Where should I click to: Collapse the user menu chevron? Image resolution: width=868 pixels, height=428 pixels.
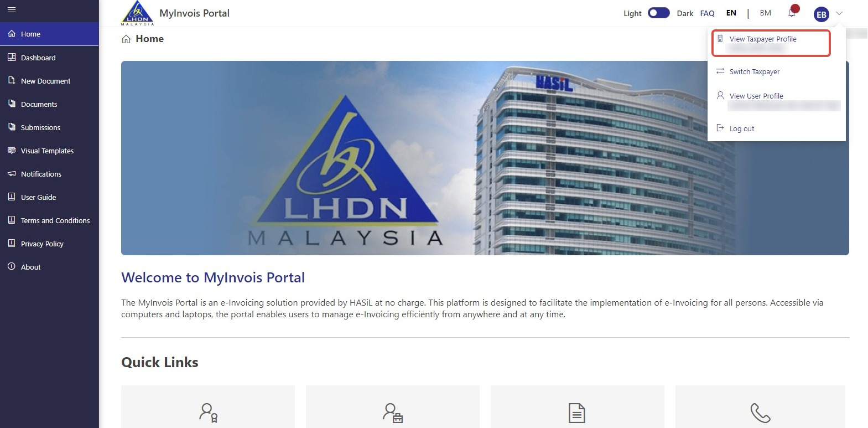[x=839, y=13]
